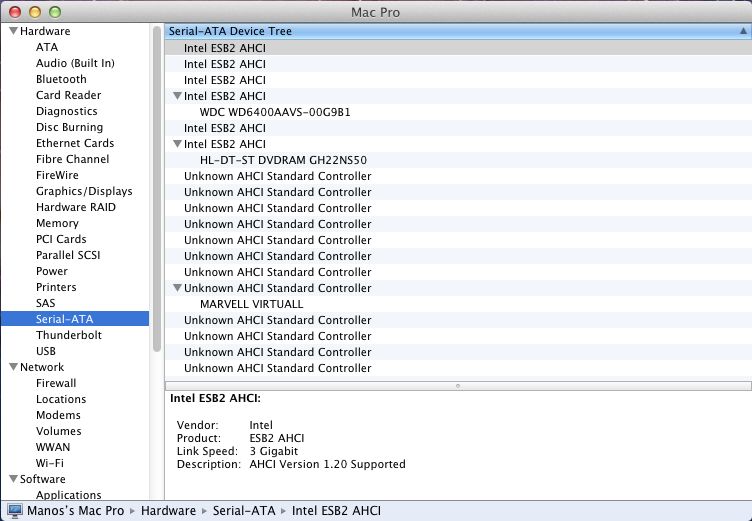Reverse sort via the header sort arrow
The height and width of the screenshot is (521, 752).
coord(743,31)
